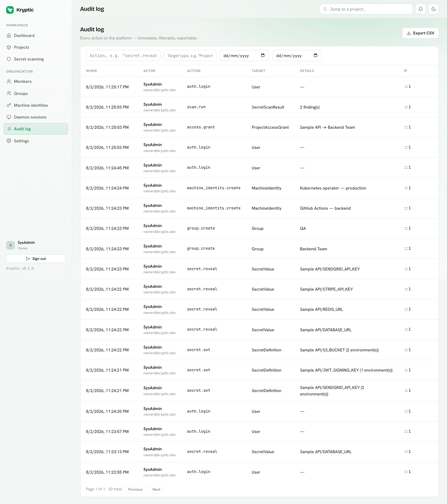Image resolution: width=447 pixels, height=504 pixels.
Task: Click the search magnifier icon
Action: pos(325,9)
